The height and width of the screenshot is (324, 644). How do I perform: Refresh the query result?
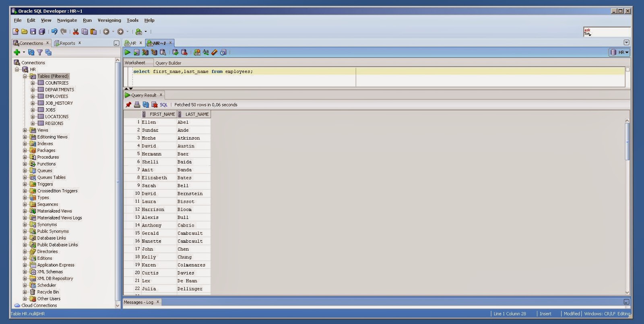coord(146,105)
